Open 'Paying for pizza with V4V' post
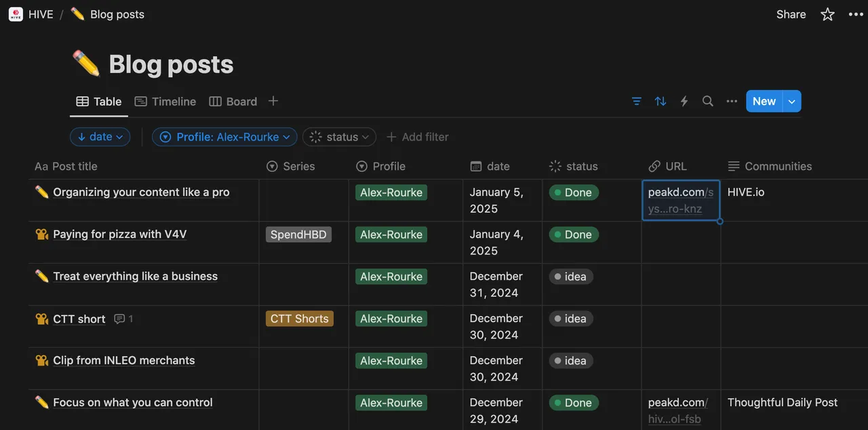 (x=120, y=235)
